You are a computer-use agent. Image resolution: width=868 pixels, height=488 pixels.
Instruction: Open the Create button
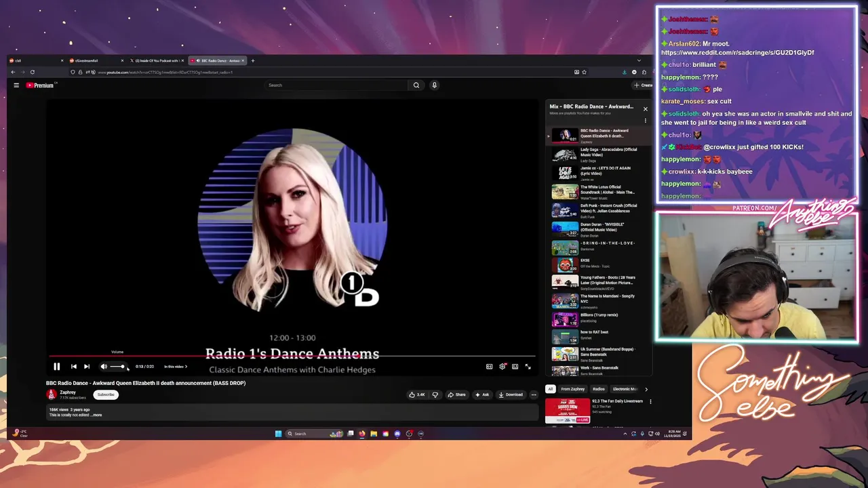[642, 85]
